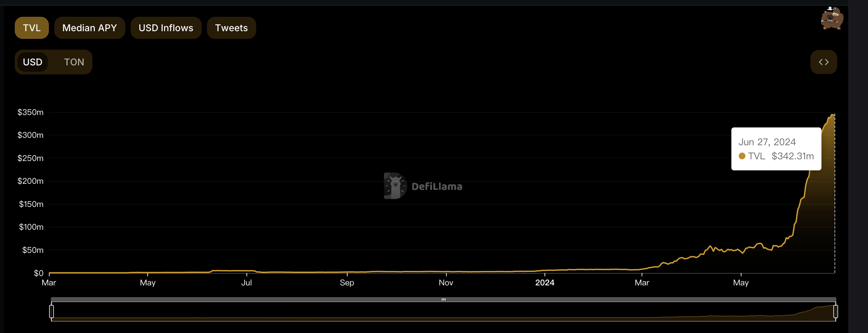Click the $350m y-axis label
Viewport: 868px width, 333px height.
[x=30, y=112]
